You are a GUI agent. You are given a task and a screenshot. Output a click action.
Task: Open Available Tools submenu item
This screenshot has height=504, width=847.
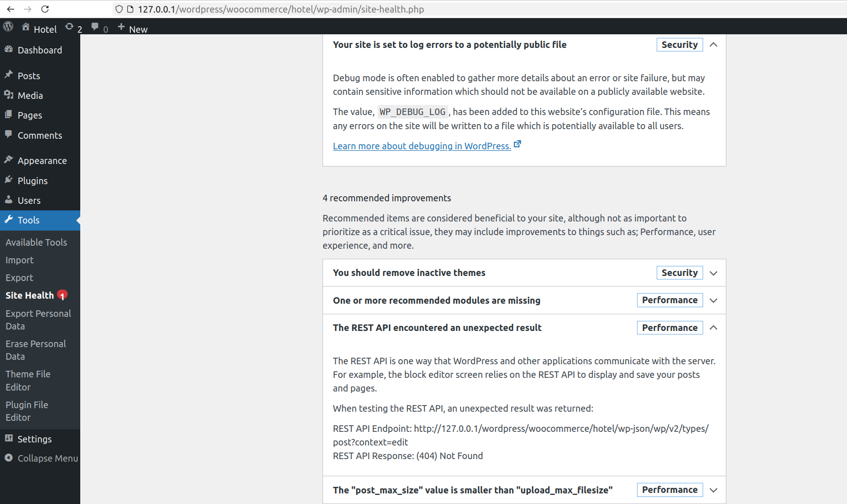(36, 242)
